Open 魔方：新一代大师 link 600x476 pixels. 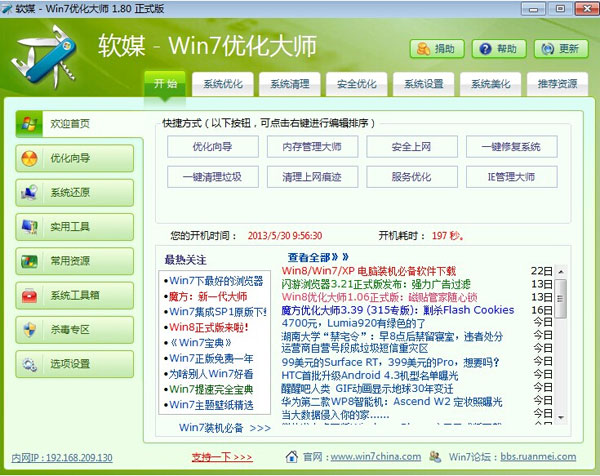coord(208,297)
